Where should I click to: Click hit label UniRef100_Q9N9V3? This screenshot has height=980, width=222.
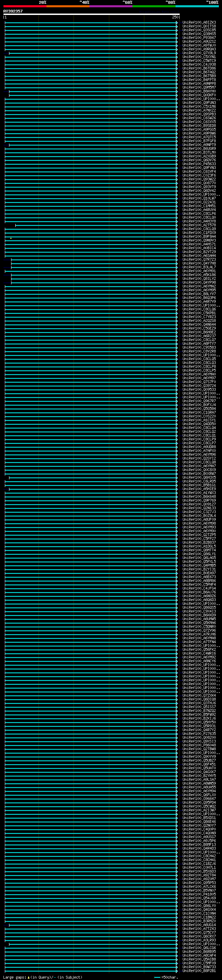coord(199,241)
